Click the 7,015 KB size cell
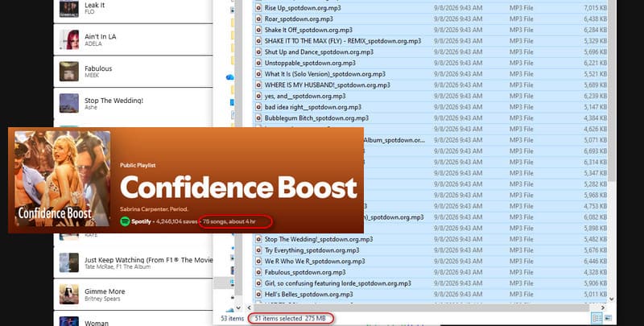 click(x=596, y=8)
